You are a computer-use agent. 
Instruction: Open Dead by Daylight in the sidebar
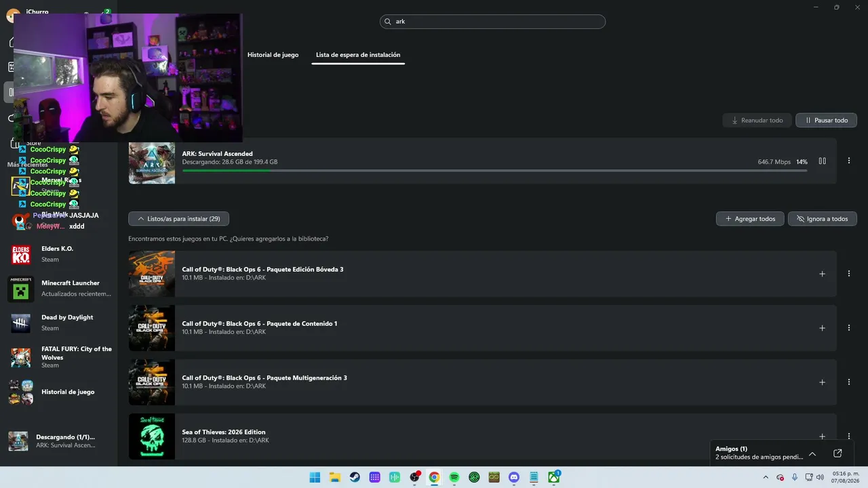pos(60,323)
